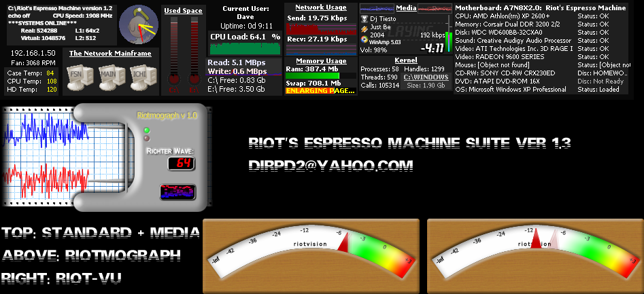Click the WinAmp 5.03 label
This screenshot has width=644, height=294.
(x=385, y=42)
